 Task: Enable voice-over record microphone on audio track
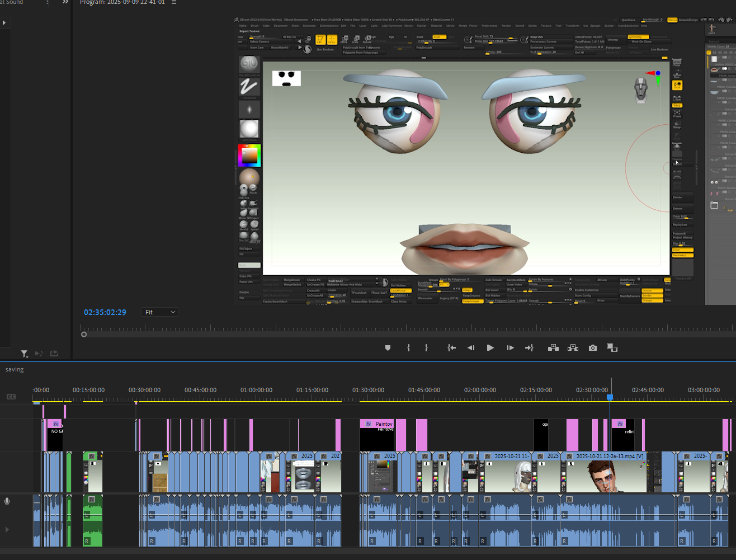pyautogui.click(x=7, y=501)
